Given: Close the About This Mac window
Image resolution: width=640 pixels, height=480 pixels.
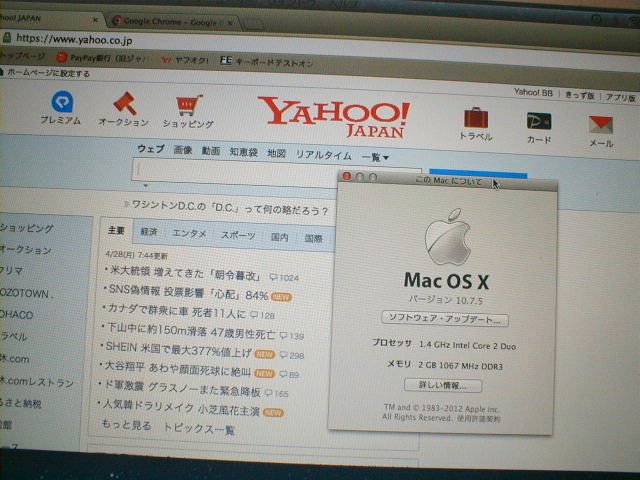Looking at the screenshot, I should (347, 176).
